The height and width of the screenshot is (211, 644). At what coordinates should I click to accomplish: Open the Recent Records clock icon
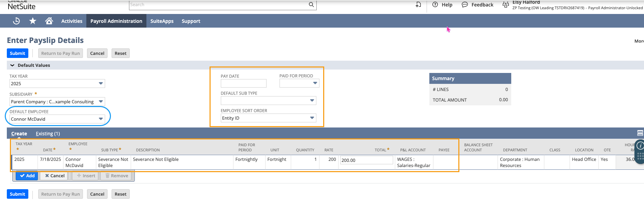16,21
